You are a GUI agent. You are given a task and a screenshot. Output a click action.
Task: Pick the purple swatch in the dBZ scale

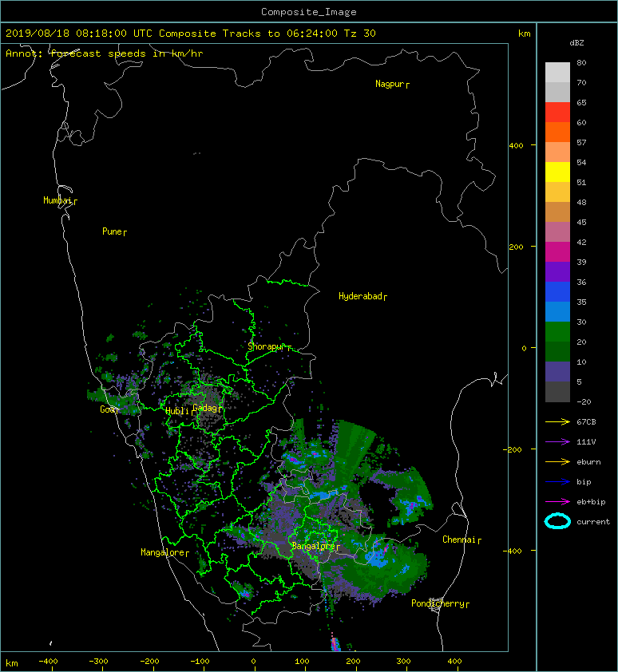coord(557,271)
